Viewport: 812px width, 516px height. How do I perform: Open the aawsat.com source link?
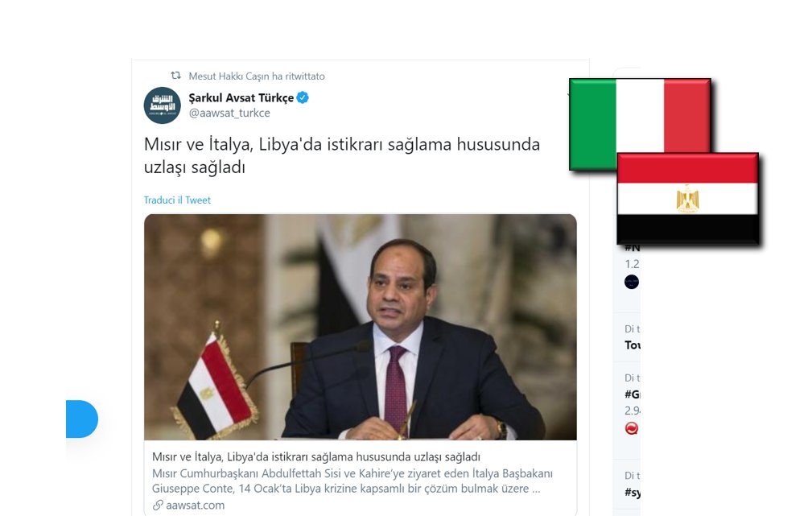coord(196,505)
